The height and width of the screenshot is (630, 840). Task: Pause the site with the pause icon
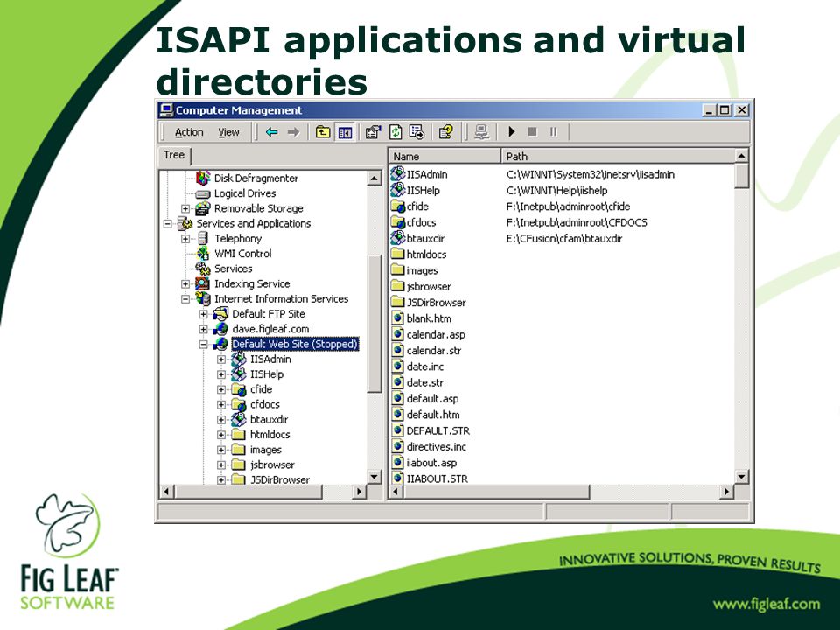click(553, 131)
